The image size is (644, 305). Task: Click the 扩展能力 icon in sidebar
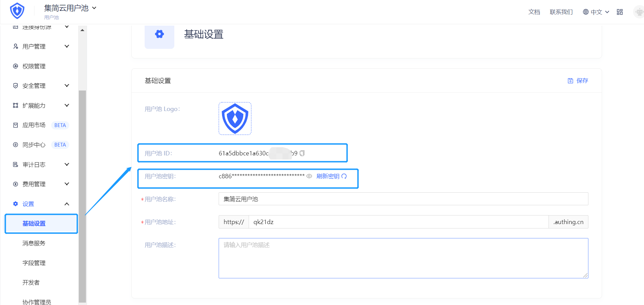(x=15, y=106)
